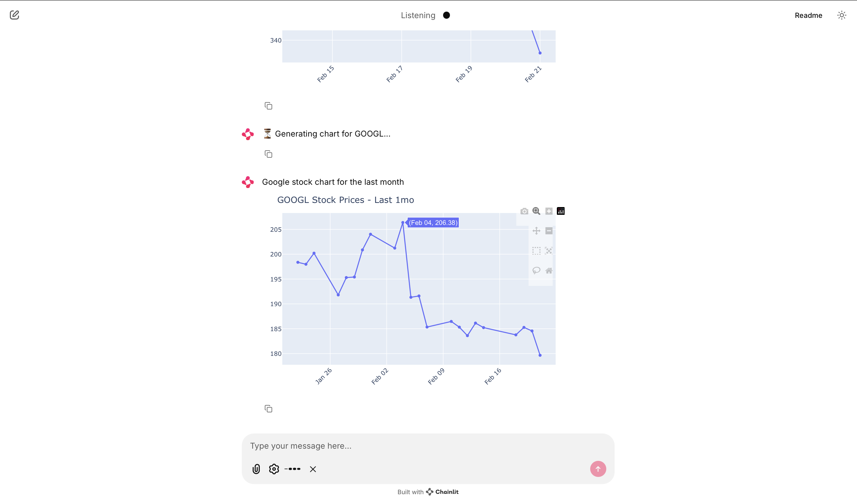Open the Readme page
The image size is (857, 504).
[808, 15]
